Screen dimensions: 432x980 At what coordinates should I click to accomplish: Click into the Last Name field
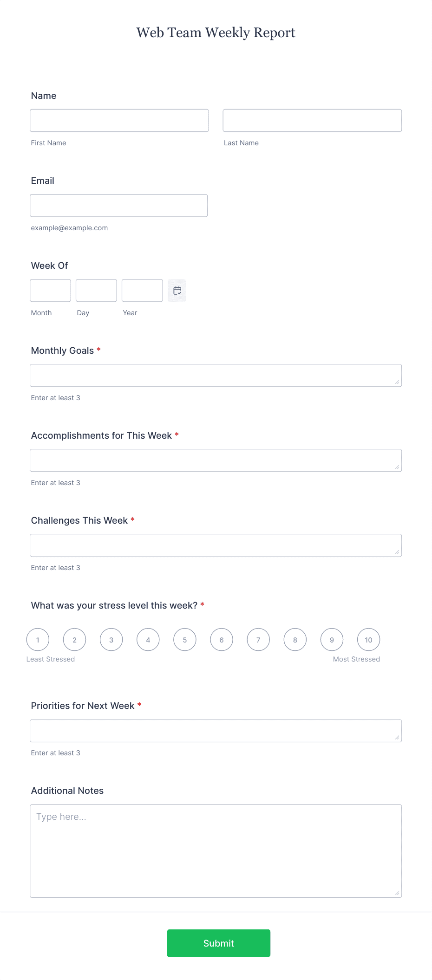click(x=312, y=121)
